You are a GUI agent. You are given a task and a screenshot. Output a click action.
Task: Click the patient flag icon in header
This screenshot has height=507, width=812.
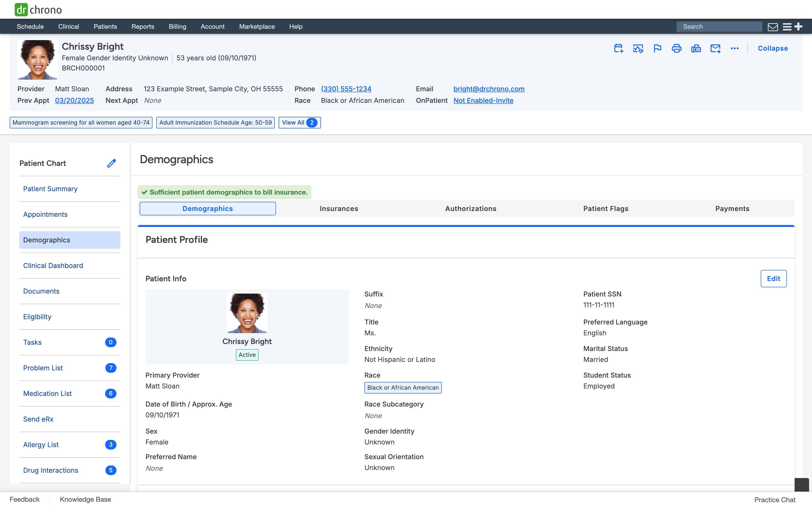pos(657,48)
